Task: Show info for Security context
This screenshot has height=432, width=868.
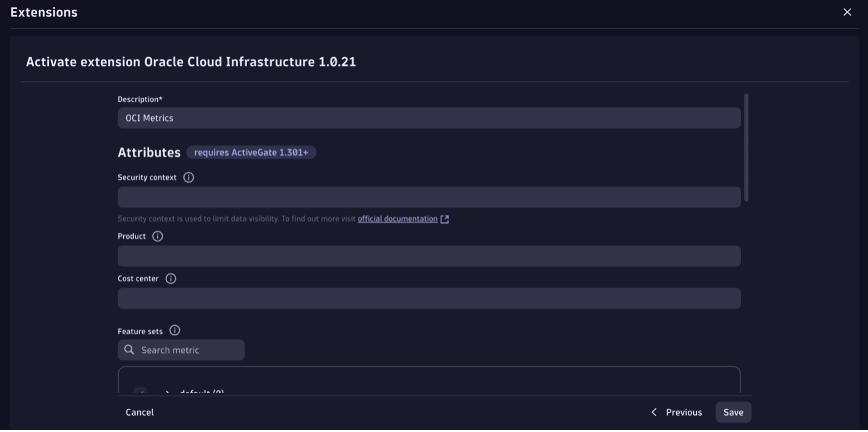Action: (189, 177)
